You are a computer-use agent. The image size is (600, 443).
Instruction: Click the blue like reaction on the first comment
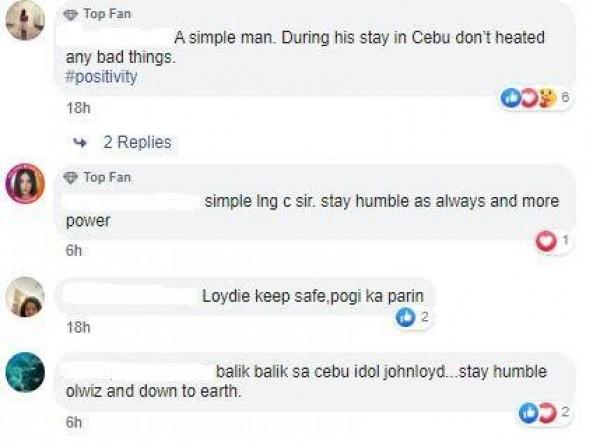511,98
